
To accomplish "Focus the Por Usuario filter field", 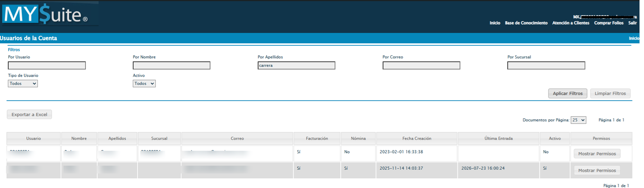I will tap(47, 66).
